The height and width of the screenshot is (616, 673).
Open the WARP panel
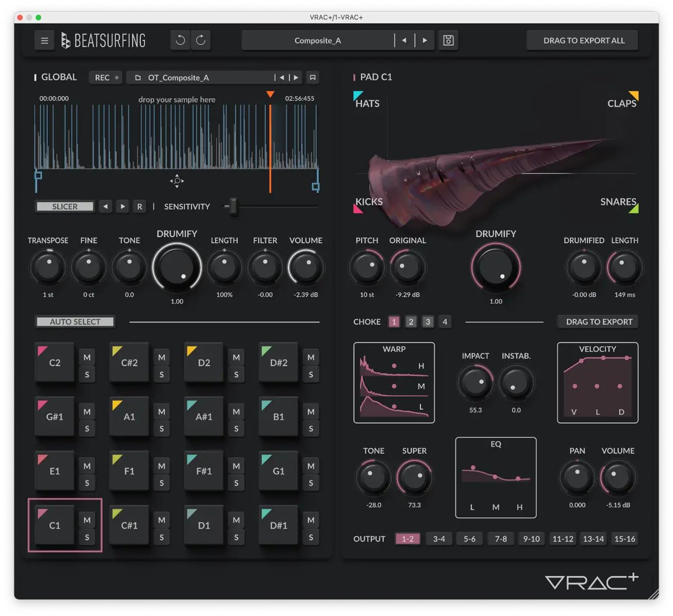click(x=394, y=383)
